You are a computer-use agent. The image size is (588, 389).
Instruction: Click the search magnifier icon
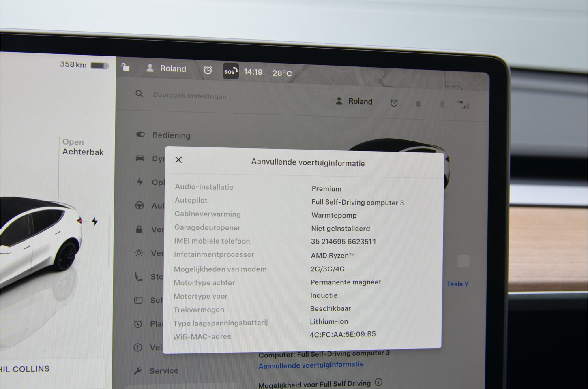(x=139, y=94)
